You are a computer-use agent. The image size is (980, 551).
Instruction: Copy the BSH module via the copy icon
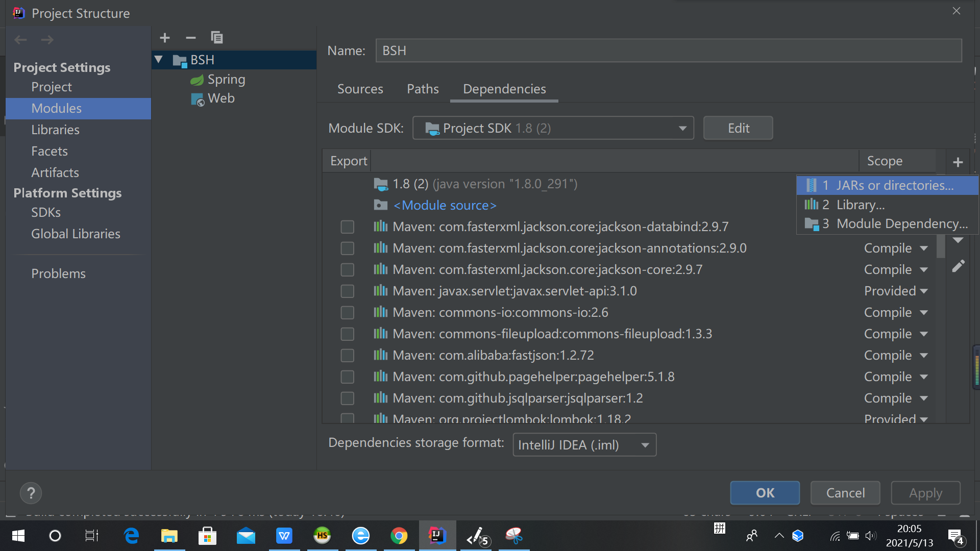coord(216,37)
